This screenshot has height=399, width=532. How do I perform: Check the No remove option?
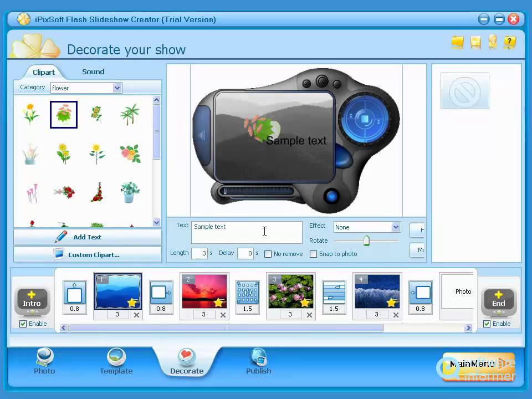(268, 254)
